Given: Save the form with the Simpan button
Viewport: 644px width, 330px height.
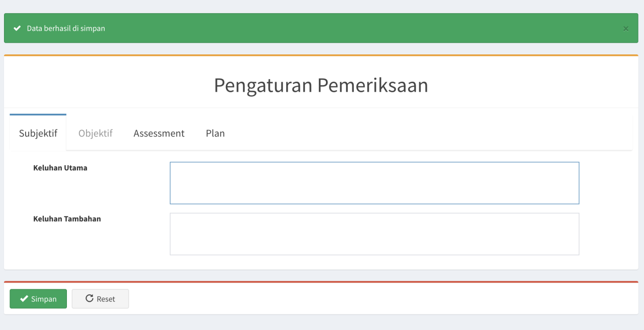Looking at the screenshot, I should tap(38, 299).
